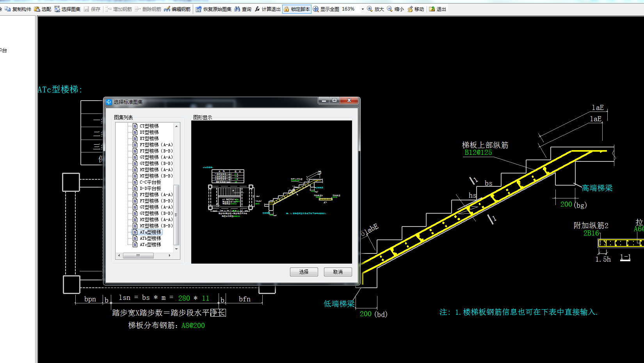The image size is (644, 363).
Task: Open the 选配 toolbar tool
Action: click(43, 9)
